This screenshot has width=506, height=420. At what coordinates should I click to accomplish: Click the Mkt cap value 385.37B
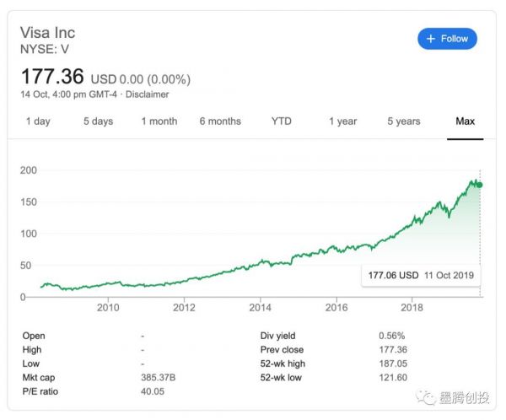click(158, 377)
